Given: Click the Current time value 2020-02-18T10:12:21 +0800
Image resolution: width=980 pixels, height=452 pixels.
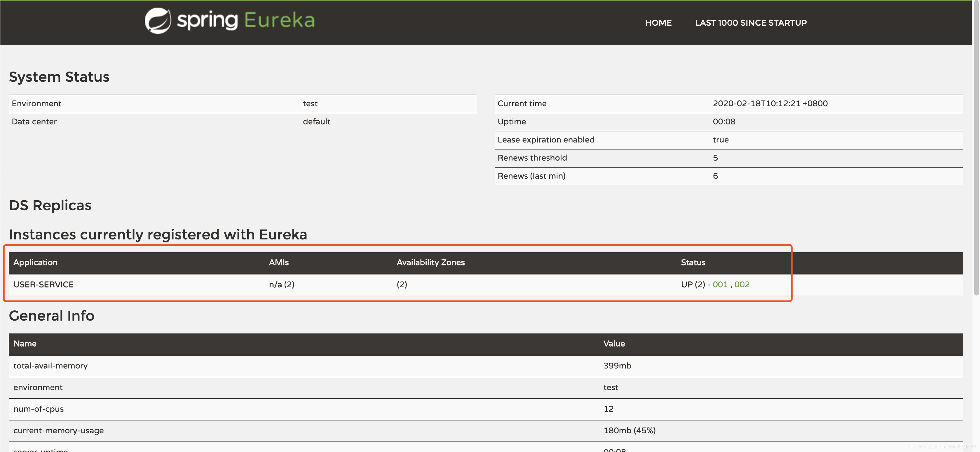Looking at the screenshot, I should [x=770, y=103].
